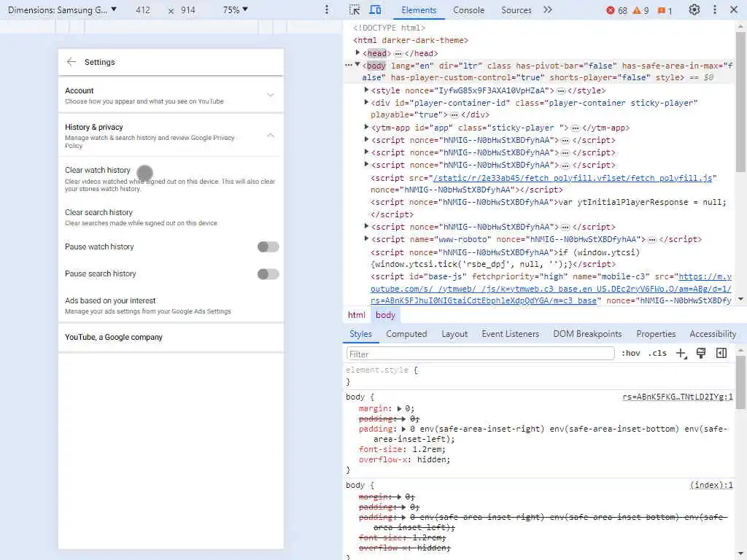Click overflow-x hidden declaration
Viewport: 747px width, 560px height.
click(404, 459)
